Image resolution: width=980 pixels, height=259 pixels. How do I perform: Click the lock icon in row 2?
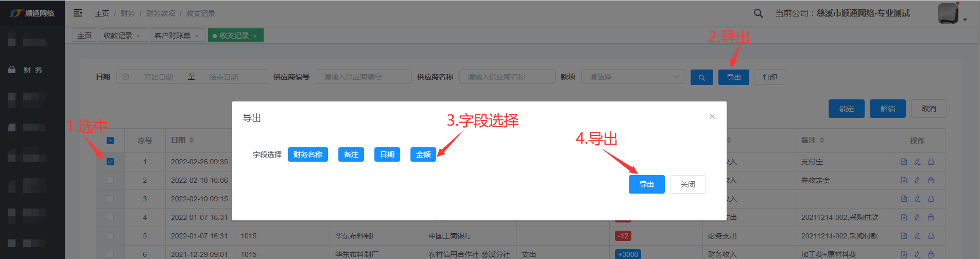(931, 180)
